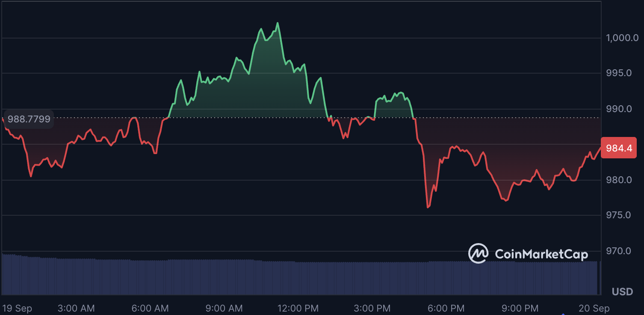
Task: Click the 975.0 price axis label
Action: [x=619, y=215]
